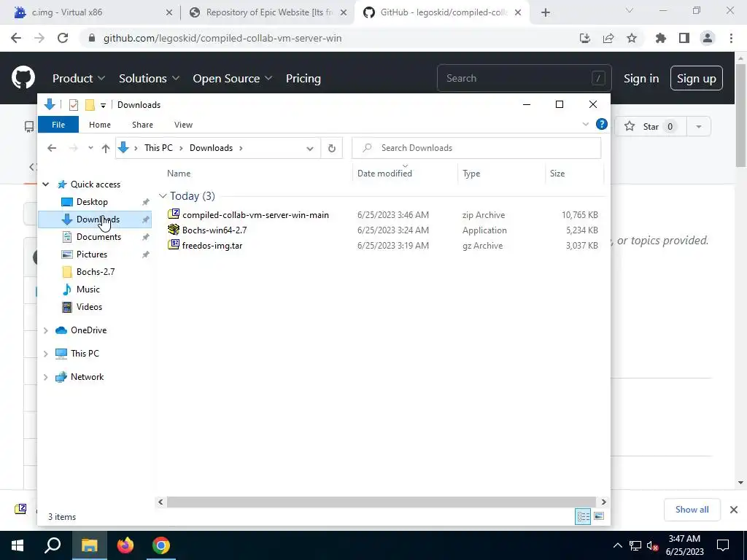Open Chrome side panel icon

coord(684,38)
